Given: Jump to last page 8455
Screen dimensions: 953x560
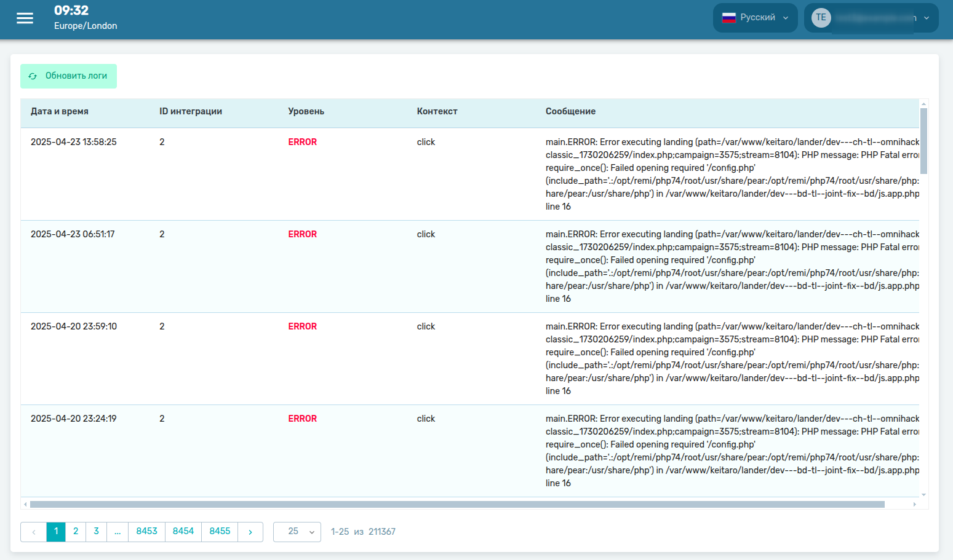Looking at the screenshot, I should 220,532.
